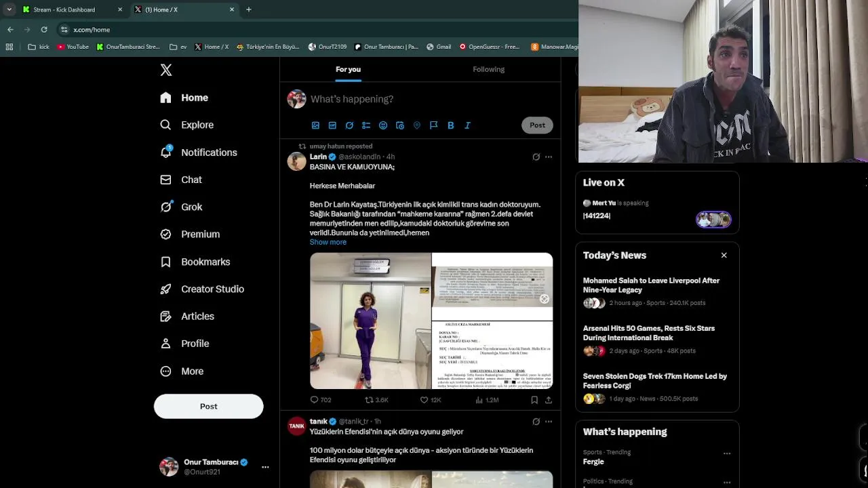Open a new browser tab
This screenshot has height=488, width=868.
249,9
